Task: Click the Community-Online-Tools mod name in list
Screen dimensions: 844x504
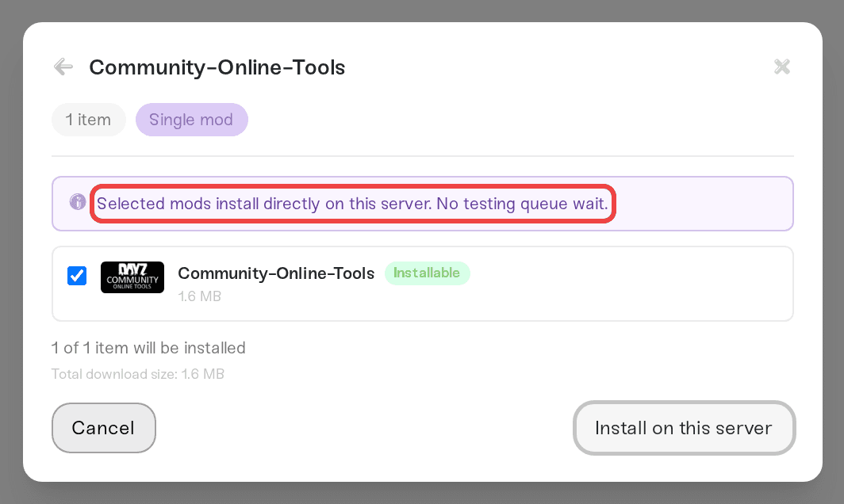Action: click(276, 273)
